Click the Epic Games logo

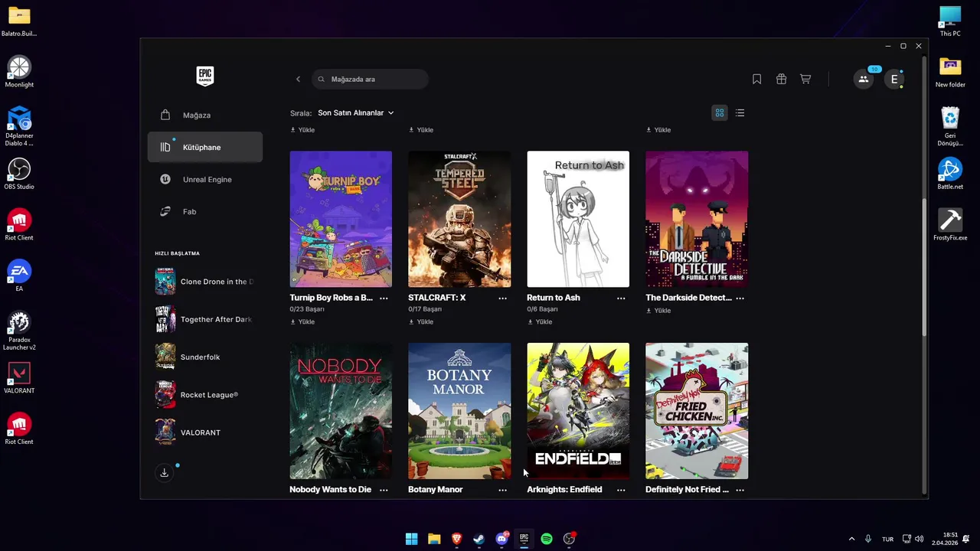pyautogui.click(x=205, y=76)
